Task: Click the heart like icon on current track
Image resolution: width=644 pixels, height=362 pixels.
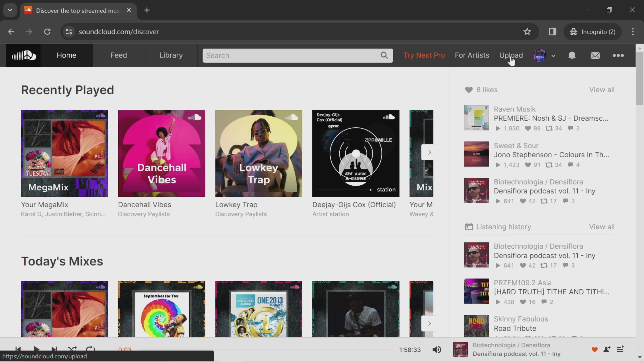Action: (x=595, y=350)
